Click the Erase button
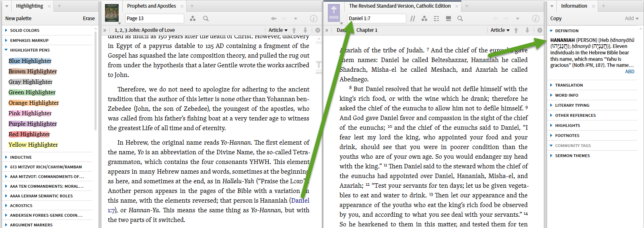This screenshot has width=644, height=228. (x=89, y=19)
